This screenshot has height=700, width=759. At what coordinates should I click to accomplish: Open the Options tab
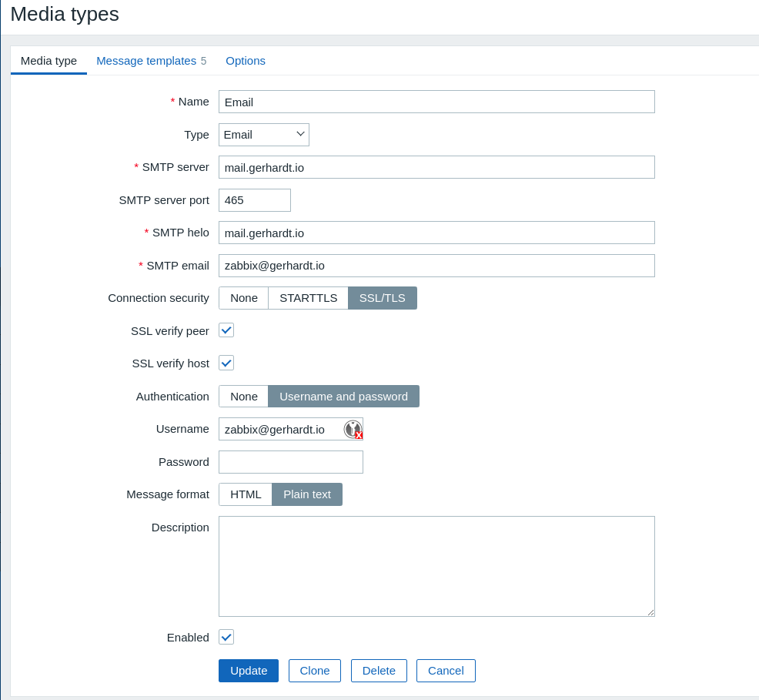pyautogui.click(x=246, y=61)
